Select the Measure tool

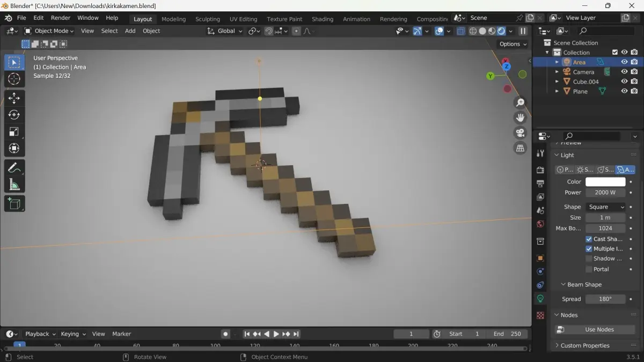pyautogui.click(x=14, y=184)
